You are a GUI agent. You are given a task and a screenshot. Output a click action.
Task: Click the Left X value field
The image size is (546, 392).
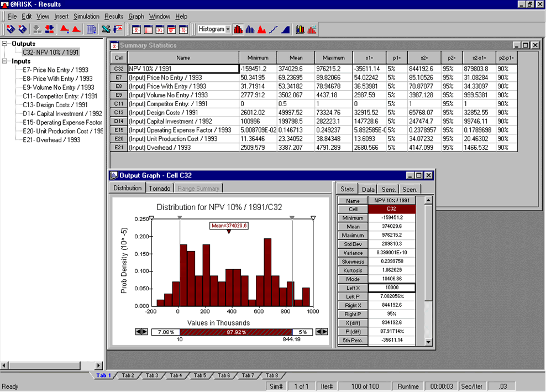[391, 288]
